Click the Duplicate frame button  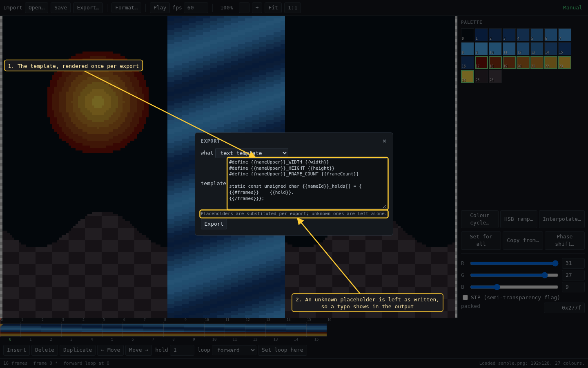coord(78,350)
